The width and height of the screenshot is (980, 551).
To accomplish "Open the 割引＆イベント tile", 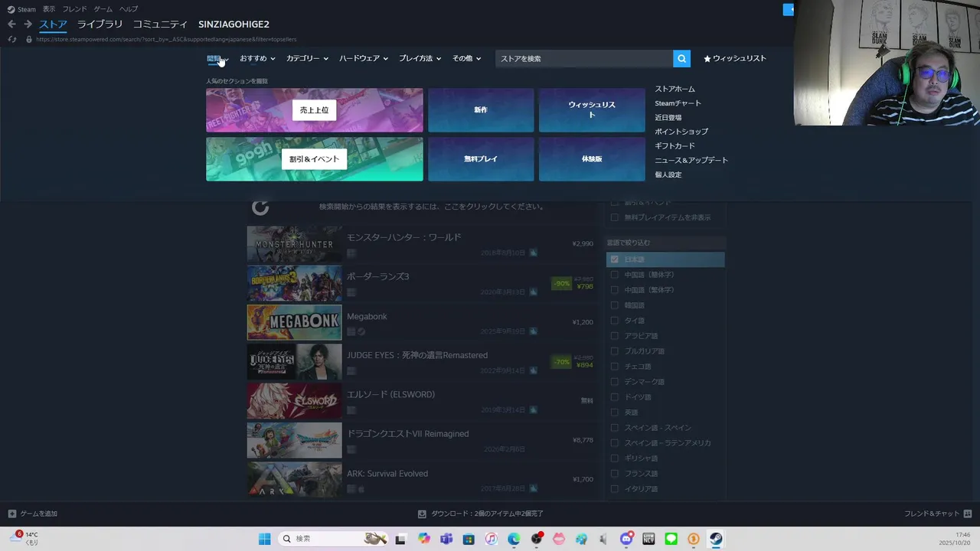I will 314,159.
